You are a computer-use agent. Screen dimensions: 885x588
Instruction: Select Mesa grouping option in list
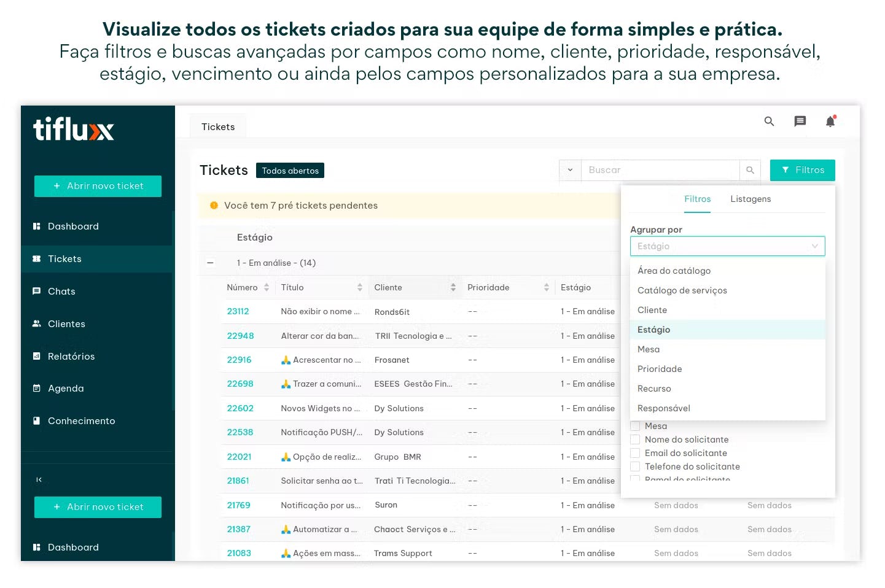(728, 349)
